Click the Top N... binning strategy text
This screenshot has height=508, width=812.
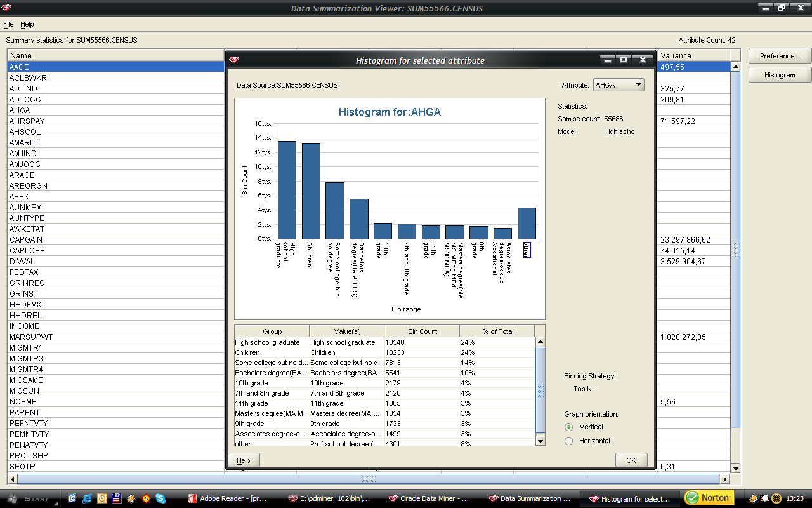(586, 389)
